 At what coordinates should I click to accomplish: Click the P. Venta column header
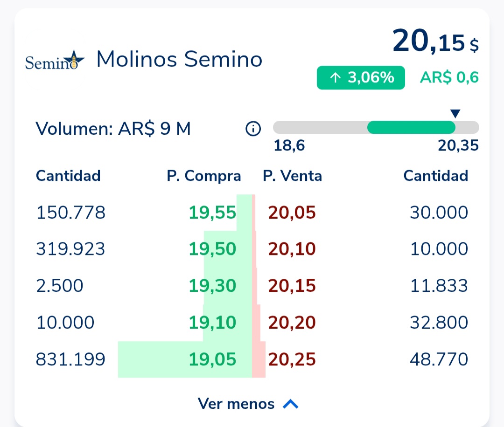point(292,176)
